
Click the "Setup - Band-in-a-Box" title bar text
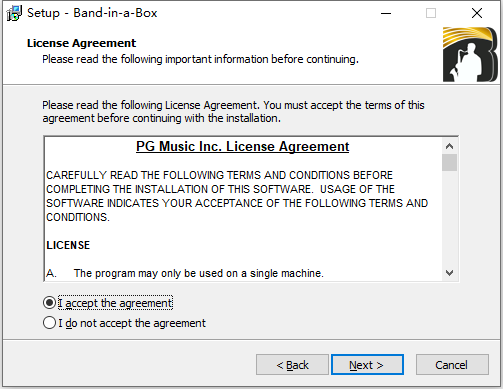pyautogui.click(x=92, y=13)
